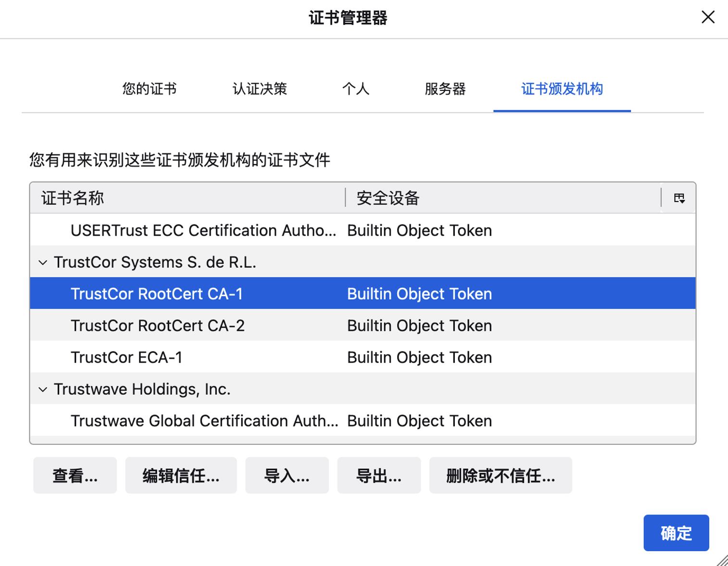Confirm with the 确定 button
Screen dimensions: 728x566
click(x=676, y=533)
